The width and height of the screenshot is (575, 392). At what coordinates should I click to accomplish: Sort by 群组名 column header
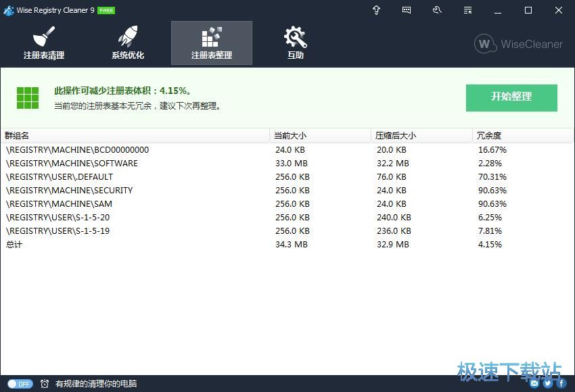coord(135,136)
